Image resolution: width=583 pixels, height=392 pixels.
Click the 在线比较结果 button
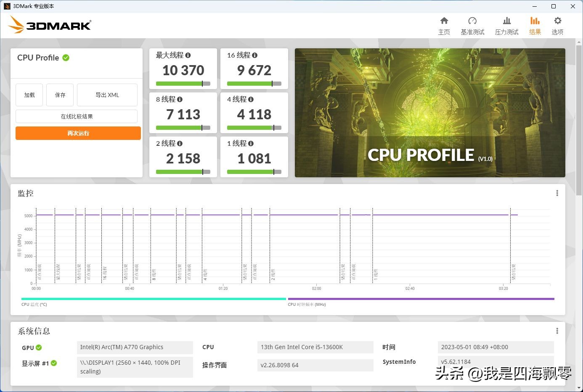(x=76, y=116)
